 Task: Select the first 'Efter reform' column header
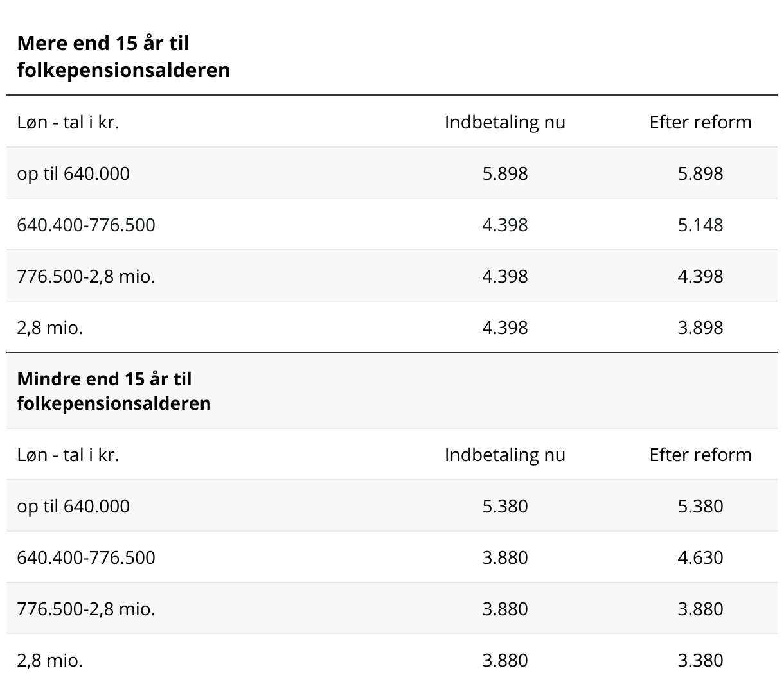(x=700, y=122)
